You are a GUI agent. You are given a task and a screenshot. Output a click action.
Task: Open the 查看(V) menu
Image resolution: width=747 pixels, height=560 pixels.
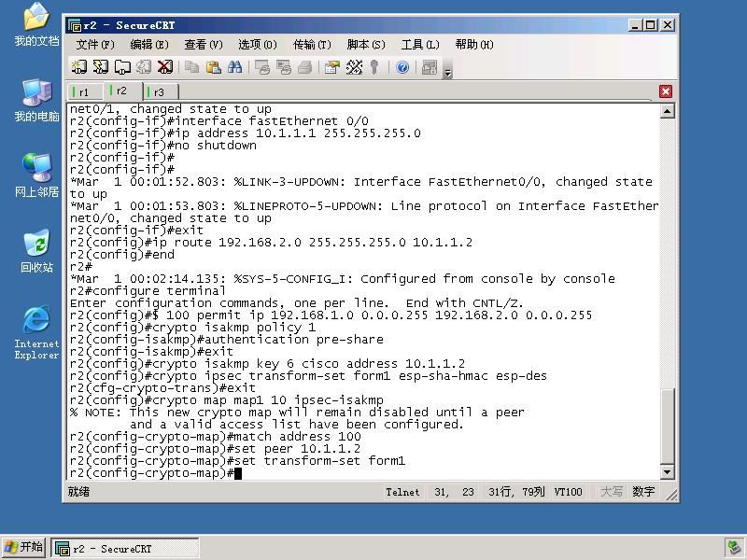pyautogui.click(x=204, y=45)
